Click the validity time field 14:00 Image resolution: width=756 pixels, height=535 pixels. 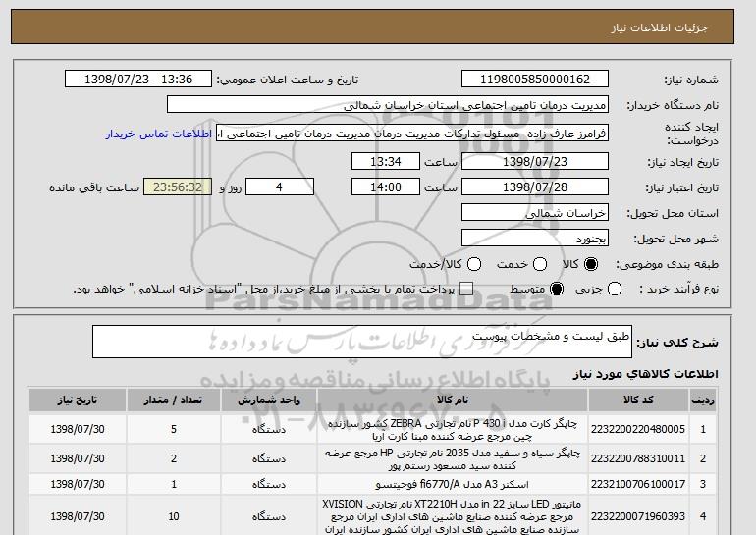[386, 187]
